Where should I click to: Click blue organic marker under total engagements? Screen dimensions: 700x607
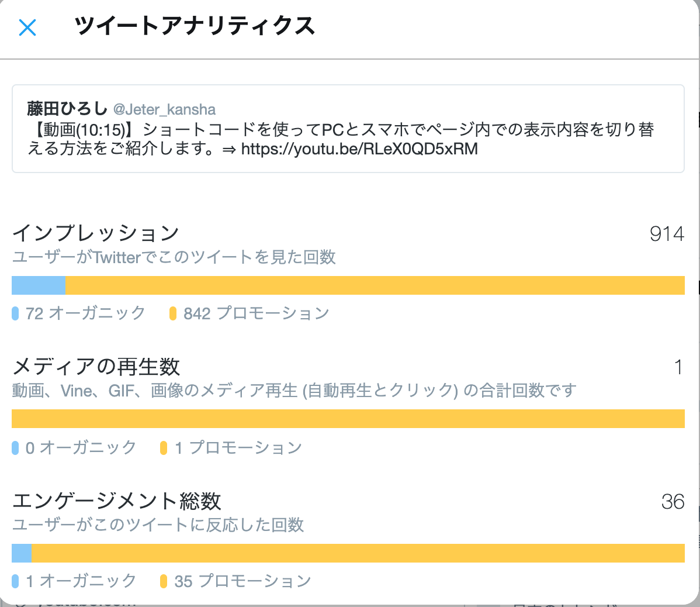tap(15, 581)
